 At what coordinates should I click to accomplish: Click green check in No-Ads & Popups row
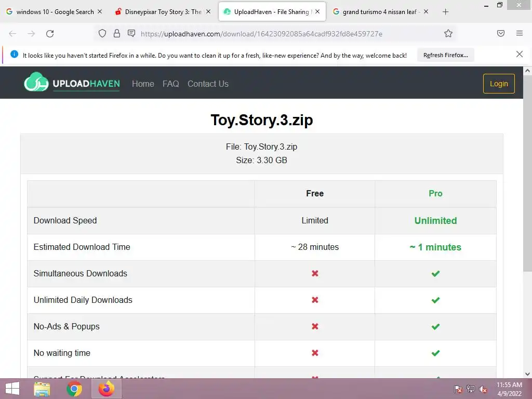(x=436, y=326)
